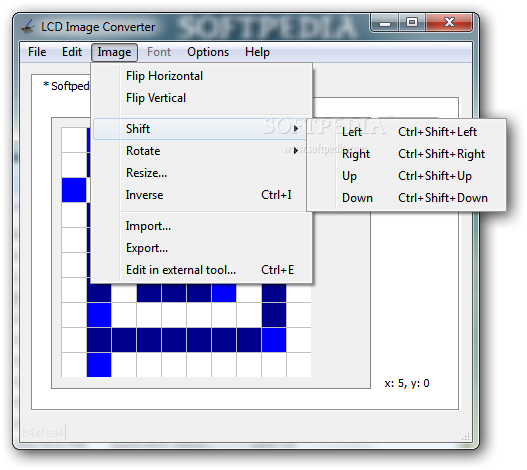Screen dimensions: 527x470
Task: Open the Help menu
Action: (x=257, y=52)
